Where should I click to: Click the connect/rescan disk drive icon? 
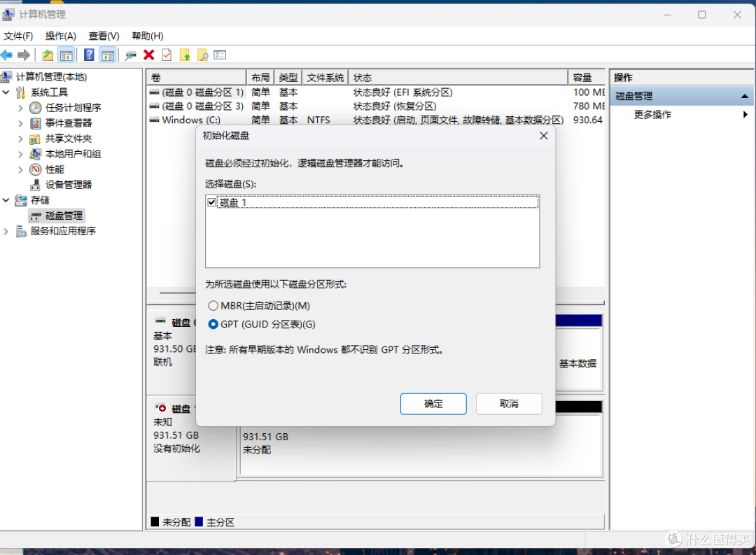pos(130,55)
